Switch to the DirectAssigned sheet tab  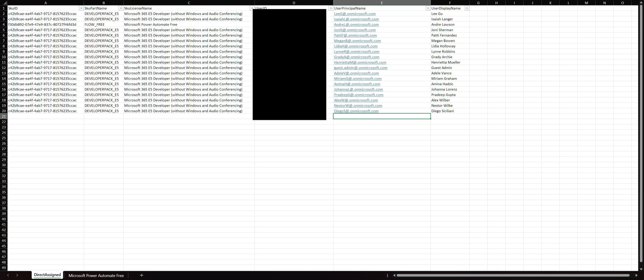tap(47, 275)
